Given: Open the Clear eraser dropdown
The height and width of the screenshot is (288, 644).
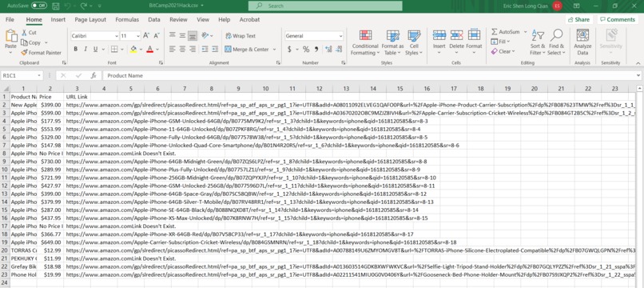Looking at the screenshot, I should [x=503, y=52].
